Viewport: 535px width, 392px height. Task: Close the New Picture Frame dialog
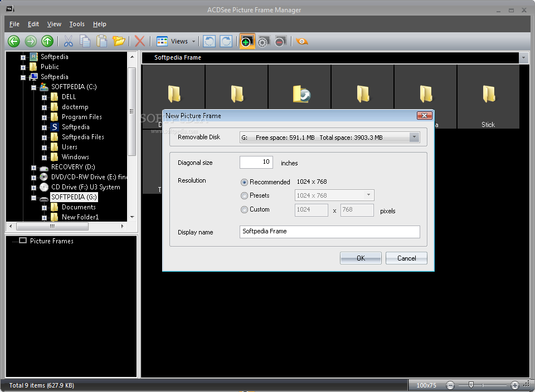pos(425,116)
